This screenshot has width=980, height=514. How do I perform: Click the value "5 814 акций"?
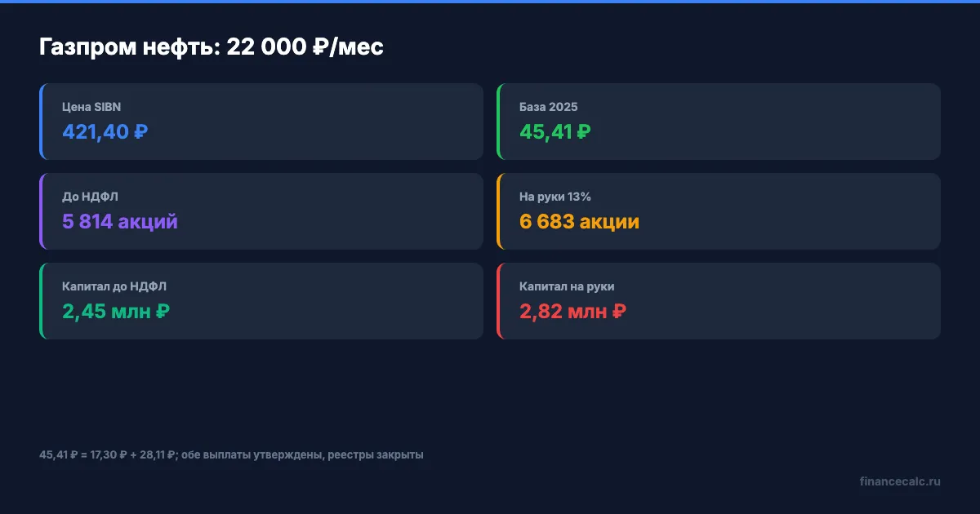(x=120, y=221)
